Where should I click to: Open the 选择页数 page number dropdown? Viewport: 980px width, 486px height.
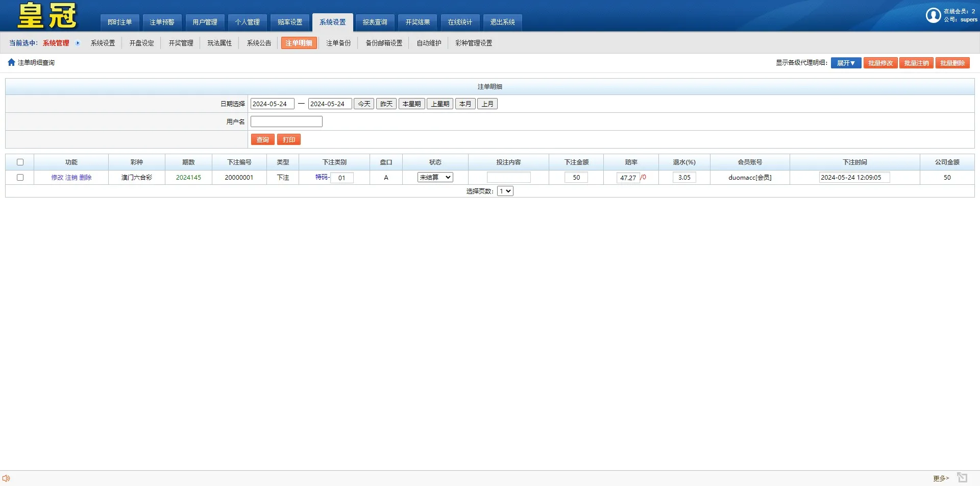(505, 191)
